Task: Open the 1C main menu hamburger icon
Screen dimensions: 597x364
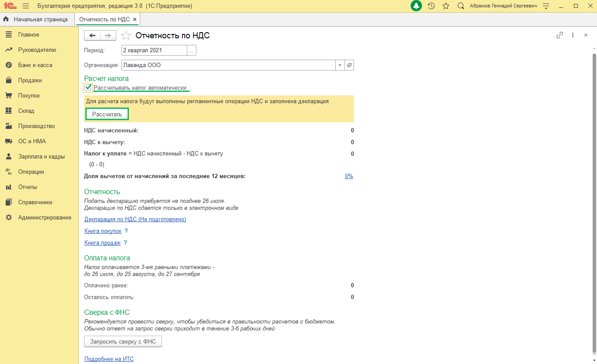Action: point(25,6)
